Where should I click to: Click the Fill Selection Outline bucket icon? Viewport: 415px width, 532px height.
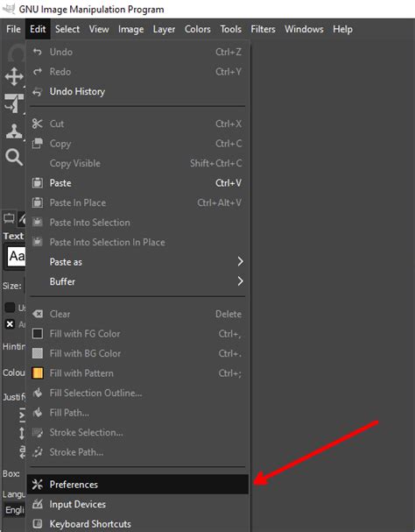[38, 393]
